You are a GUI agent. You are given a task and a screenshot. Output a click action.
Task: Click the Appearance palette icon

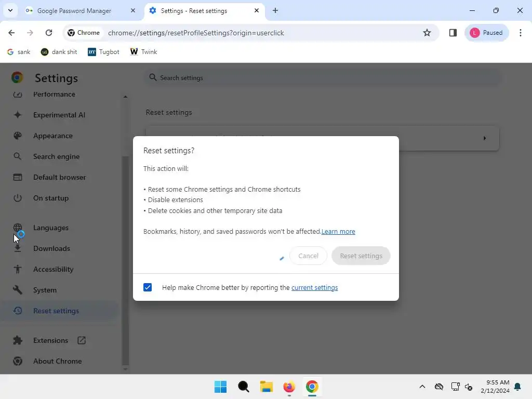(17, 136)
